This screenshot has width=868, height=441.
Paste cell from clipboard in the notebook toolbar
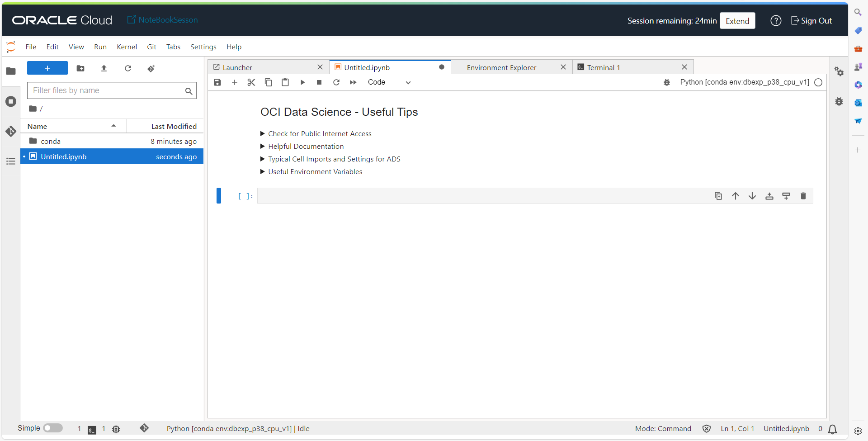[x=285, y=82]
